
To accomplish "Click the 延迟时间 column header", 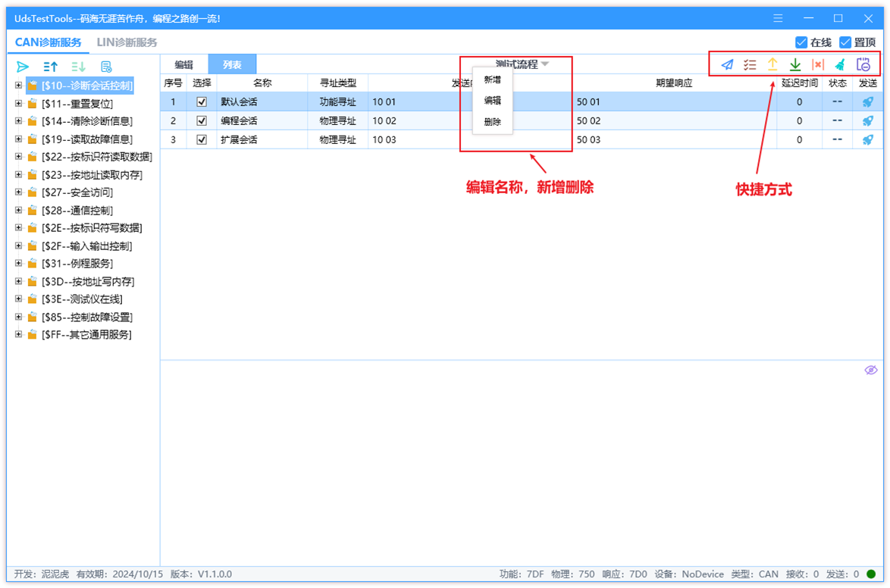I will (x=800, y=83).
